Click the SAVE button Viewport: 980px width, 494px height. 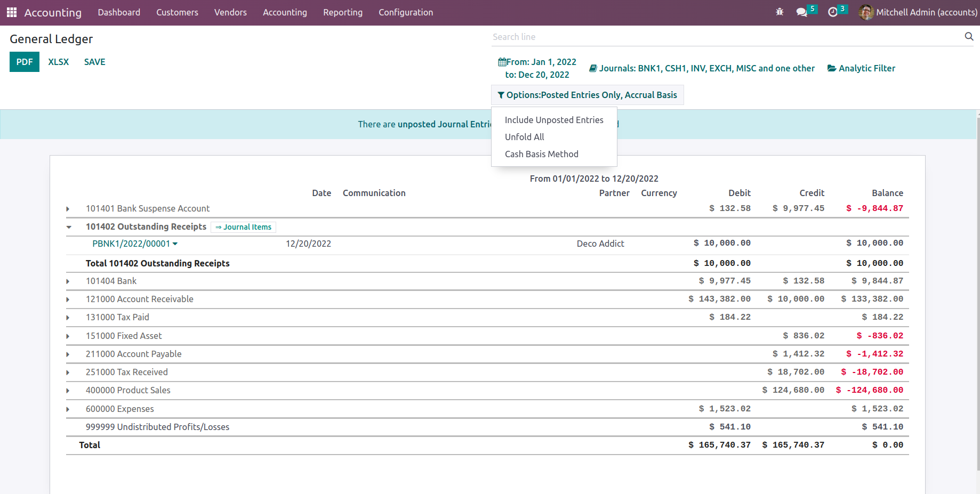[x=95, y=62]
